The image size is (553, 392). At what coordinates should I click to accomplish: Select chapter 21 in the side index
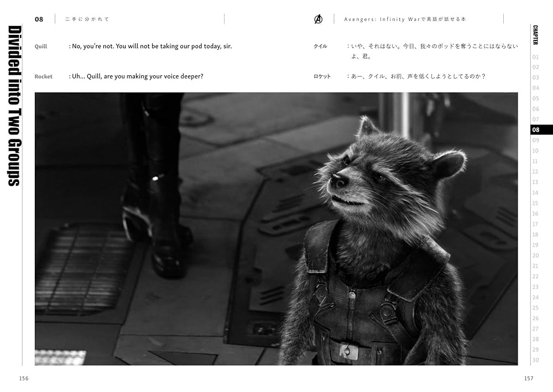535,266
